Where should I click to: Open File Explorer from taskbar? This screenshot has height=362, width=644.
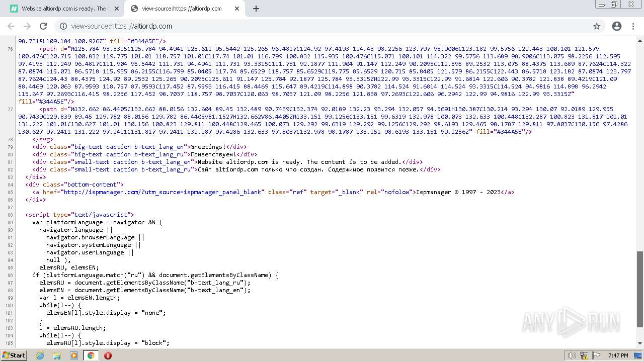[x=57, y=355]
